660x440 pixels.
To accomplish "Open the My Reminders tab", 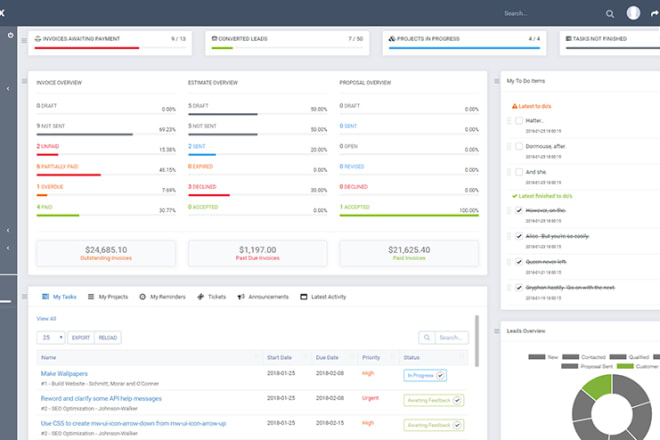I will 162,297.
